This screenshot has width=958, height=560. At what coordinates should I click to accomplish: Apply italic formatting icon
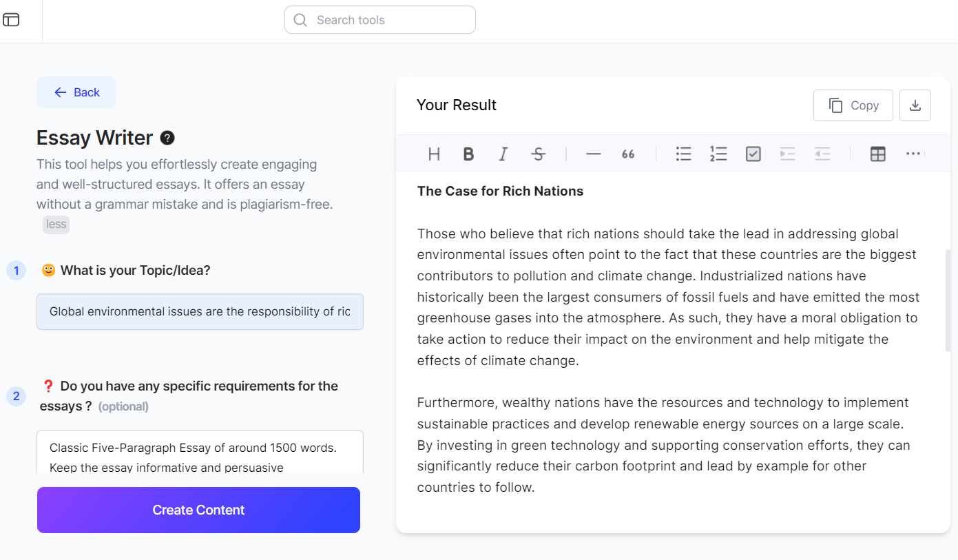click(x=503, y=154)
